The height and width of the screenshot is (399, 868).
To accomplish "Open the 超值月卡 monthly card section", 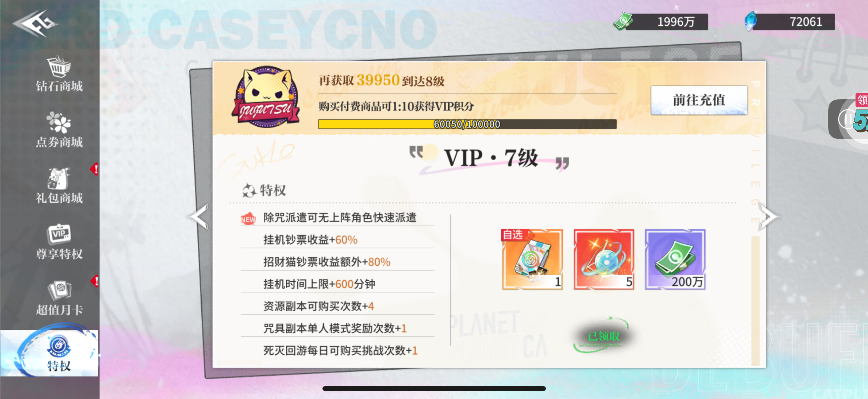I will click(x=59, y=298).
